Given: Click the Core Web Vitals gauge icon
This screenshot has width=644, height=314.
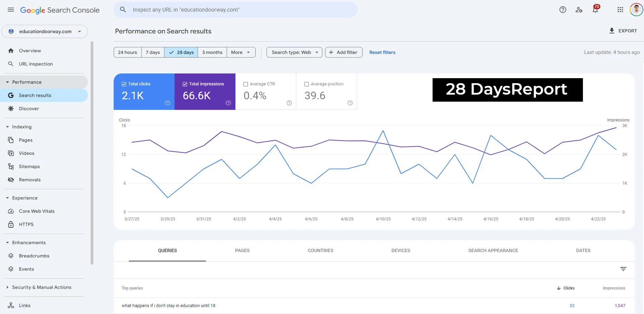Looking at the screenshot, I should 11,211.
